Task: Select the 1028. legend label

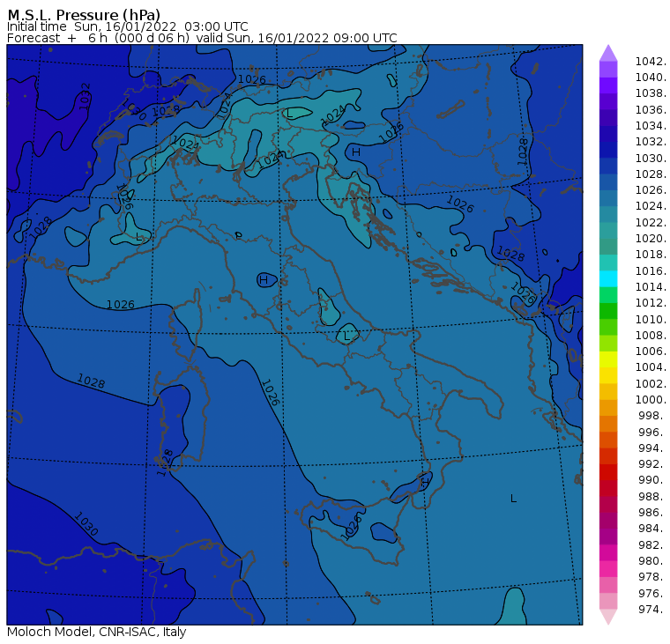Action: (x=651, y=174)
